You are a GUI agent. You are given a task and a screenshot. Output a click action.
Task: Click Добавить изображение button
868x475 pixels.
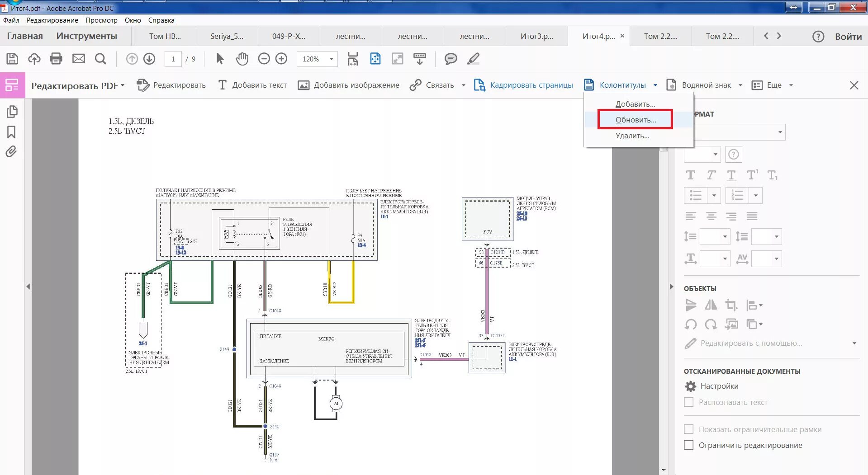348,85
